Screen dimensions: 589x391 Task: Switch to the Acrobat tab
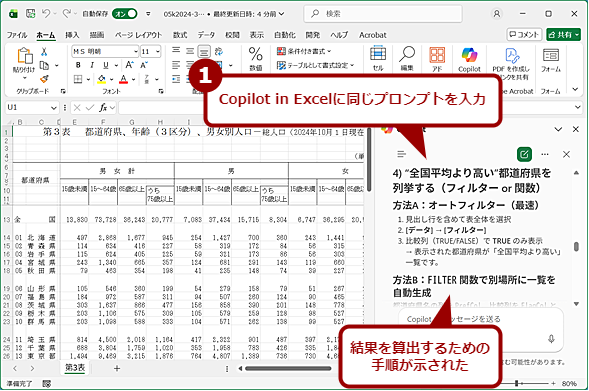pyautogui.click(x=372, y=35)
